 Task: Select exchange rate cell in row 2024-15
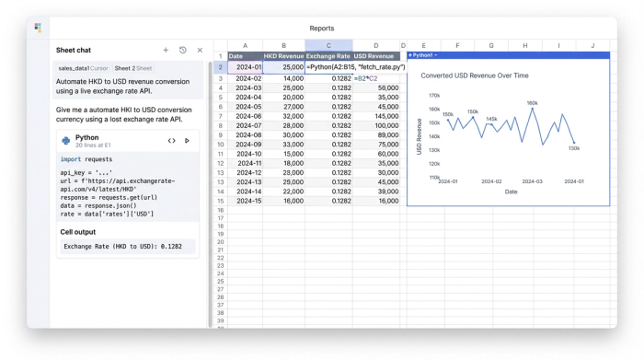click(328, 201)
